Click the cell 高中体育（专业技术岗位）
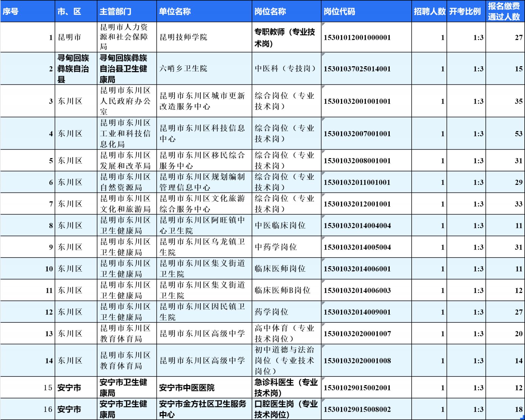 (x=287, y=333)
